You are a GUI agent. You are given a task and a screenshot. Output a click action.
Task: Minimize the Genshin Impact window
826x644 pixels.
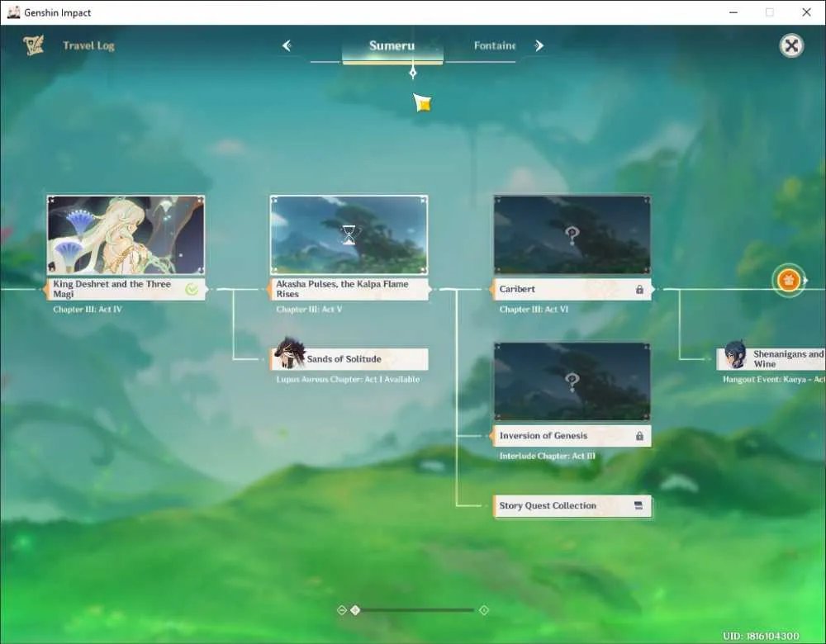tap(733, 12)
